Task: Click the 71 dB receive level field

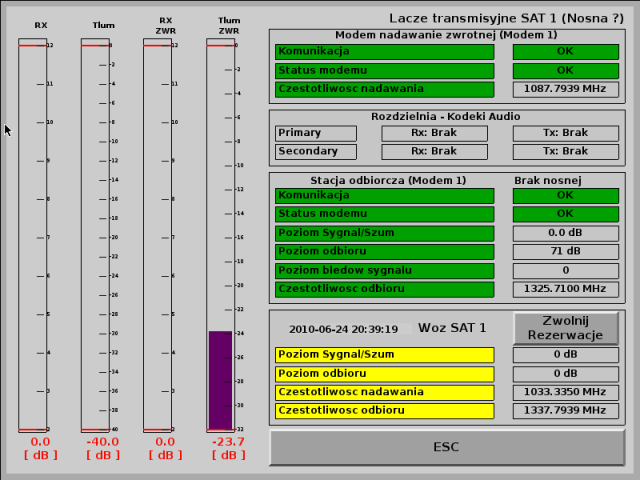Action: pyautogui.click(x=565, y=251)
